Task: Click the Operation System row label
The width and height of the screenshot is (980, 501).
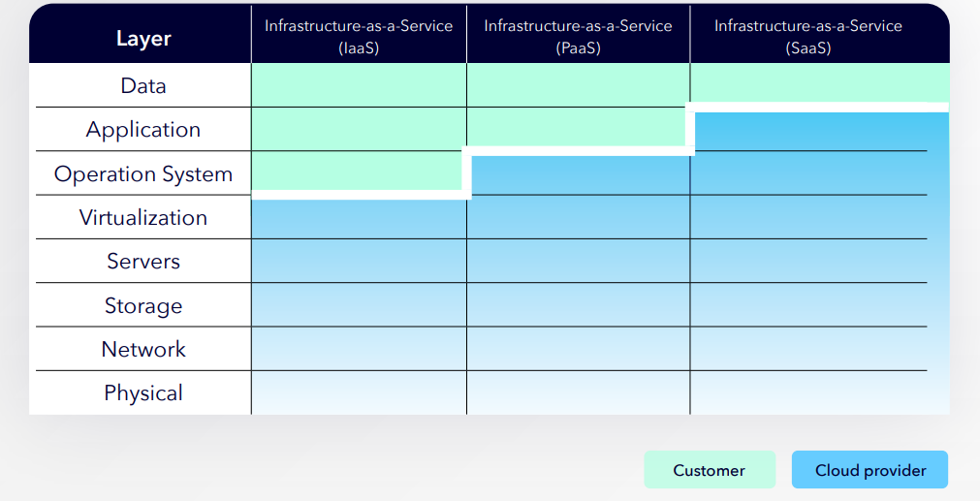Action: [143, 173]
